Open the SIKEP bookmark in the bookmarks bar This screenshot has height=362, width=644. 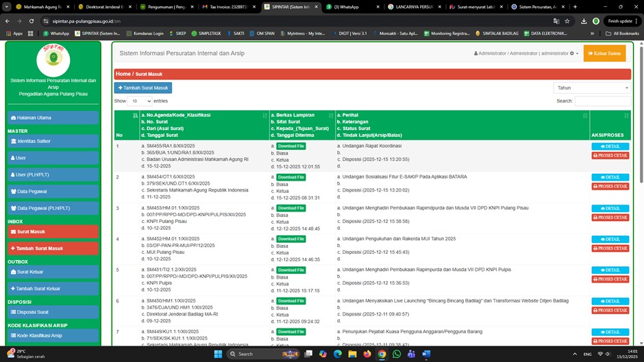click(x=177, y=33)
